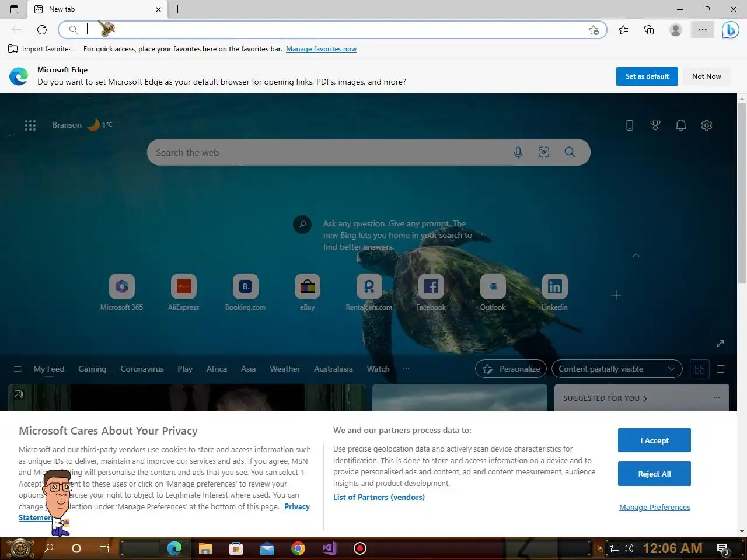747x560 pixels.
Task: Open feed hamburger menu
Action: pyautogui.click(x=18, y=369)
